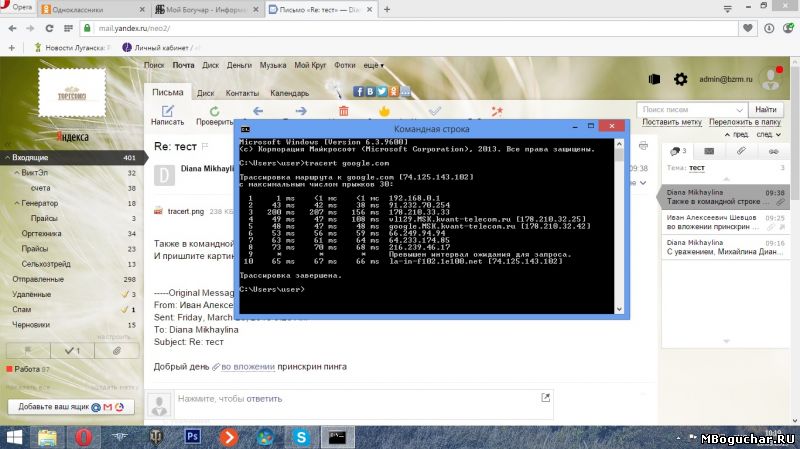Go to next message with след chevron
Viewport: 800px width, 449px height.
(x=769, y=134)
